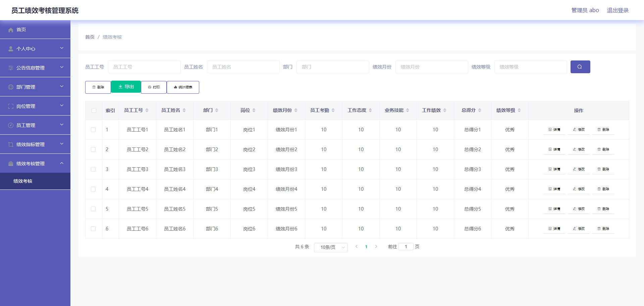Click 删除 for row 员工工号6

click(603, 229)
